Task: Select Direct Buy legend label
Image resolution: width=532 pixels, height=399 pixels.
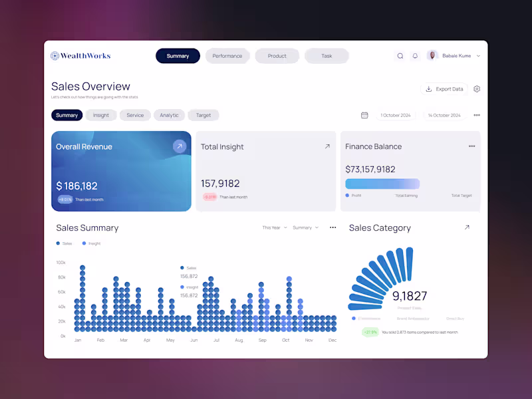Action: 455,319
